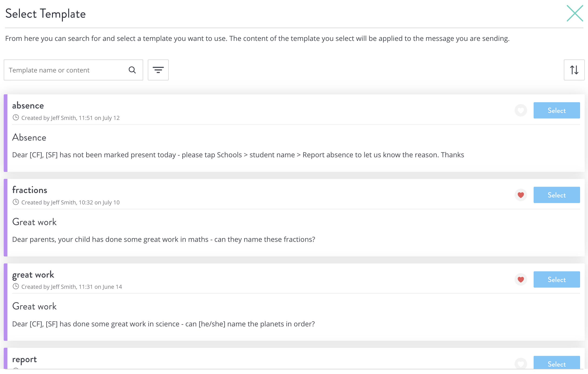Screen dimensions: 588x374
Task: Click the absence template title
Action: [28, 106]
